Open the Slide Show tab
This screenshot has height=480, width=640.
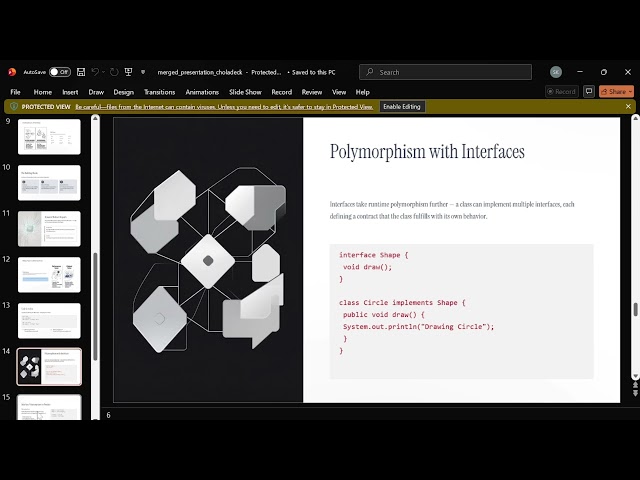[245, 92]
